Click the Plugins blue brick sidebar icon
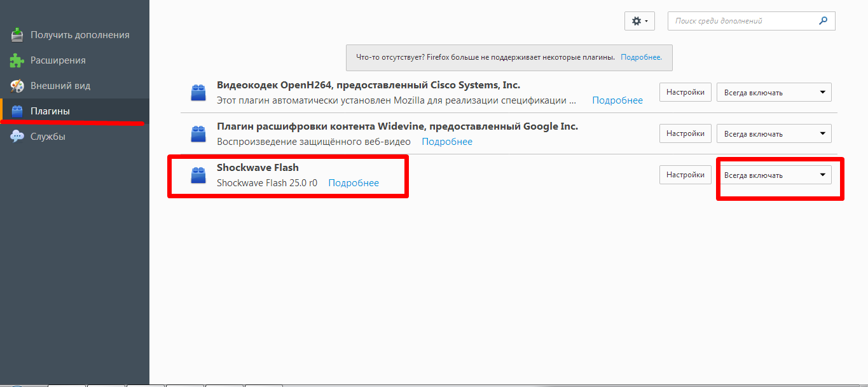868x387 pixels. point(17,111)
